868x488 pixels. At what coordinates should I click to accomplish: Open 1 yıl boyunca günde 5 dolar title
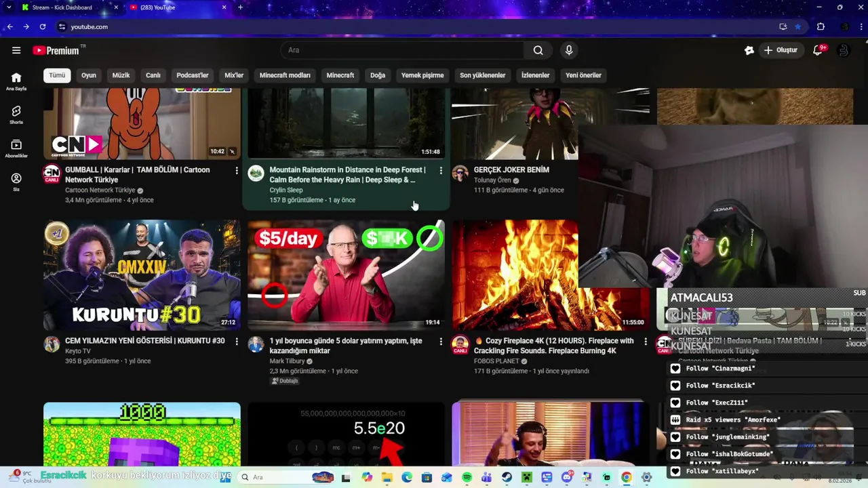[x=346, y=346]
